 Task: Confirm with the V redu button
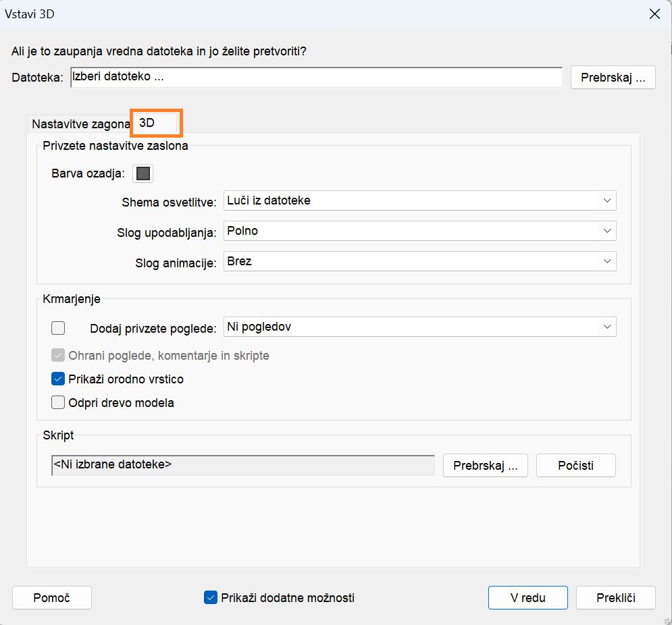coord(528,597)
